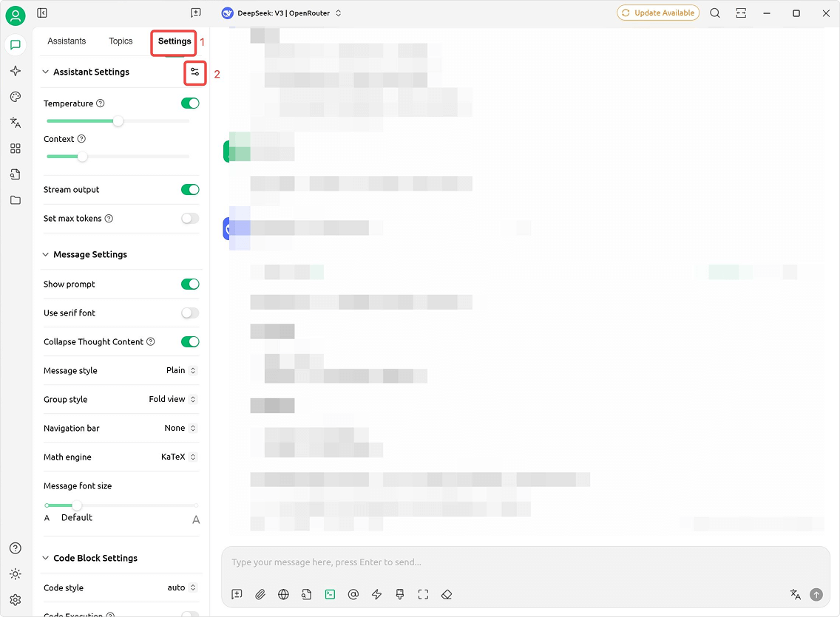Open app settings via the sidebar gear icon

16,600
